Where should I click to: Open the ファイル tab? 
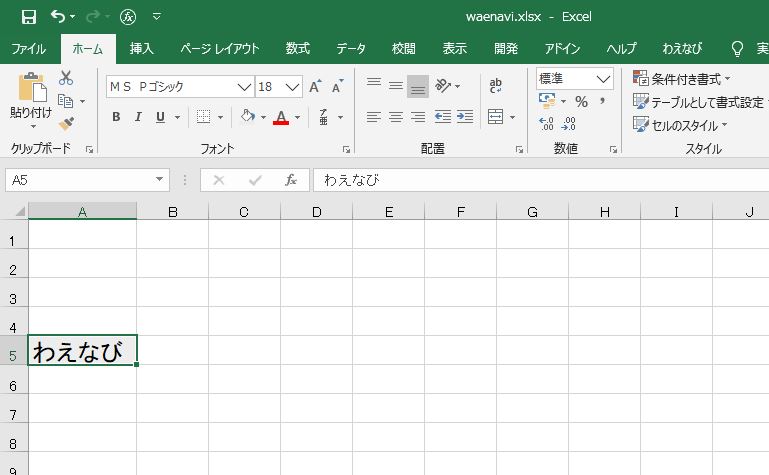[x=28, y=49]
